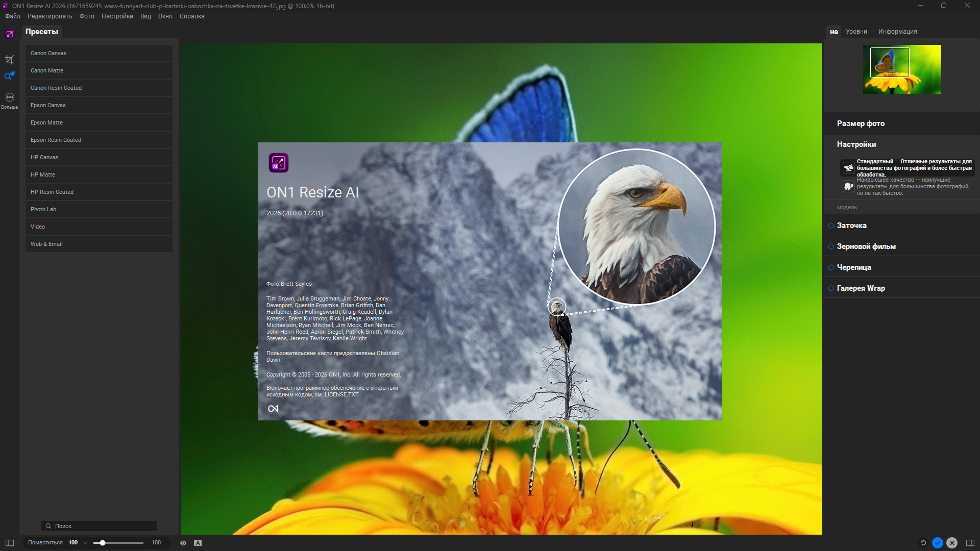Open the Canon Matte preset group
Screen dimensions: 980x551
(99, 70)
